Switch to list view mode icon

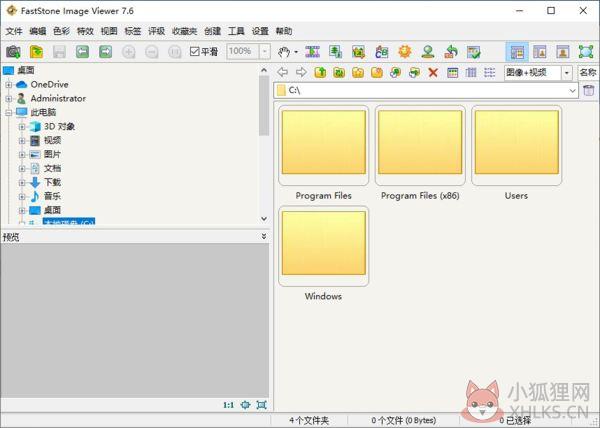pyautogui.click(x=489, y=72)
